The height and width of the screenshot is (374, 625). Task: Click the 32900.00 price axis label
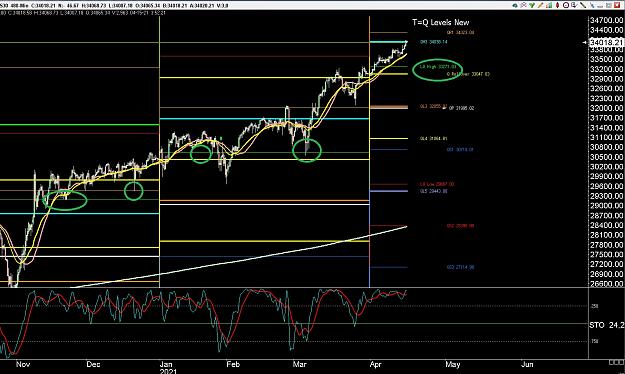[x=607, y=79]
